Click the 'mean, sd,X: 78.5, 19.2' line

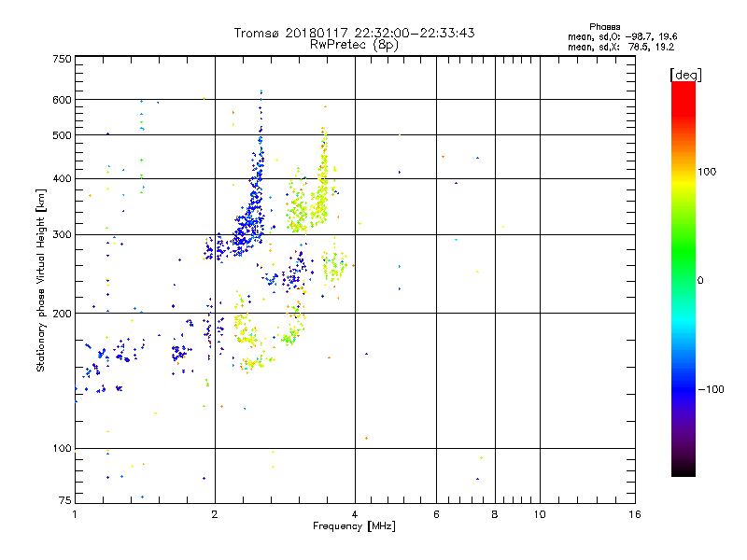[x=621, y=48]
